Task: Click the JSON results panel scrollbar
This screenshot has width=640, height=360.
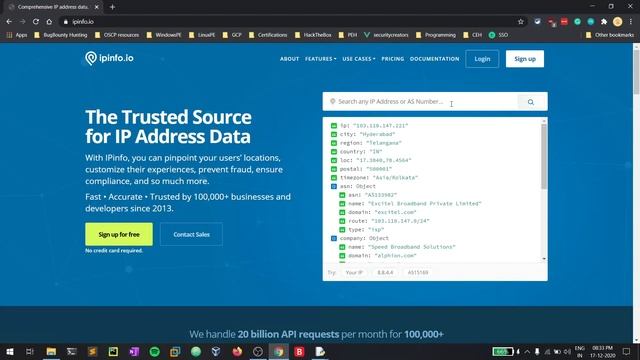Action: click(x=544, y=157)
